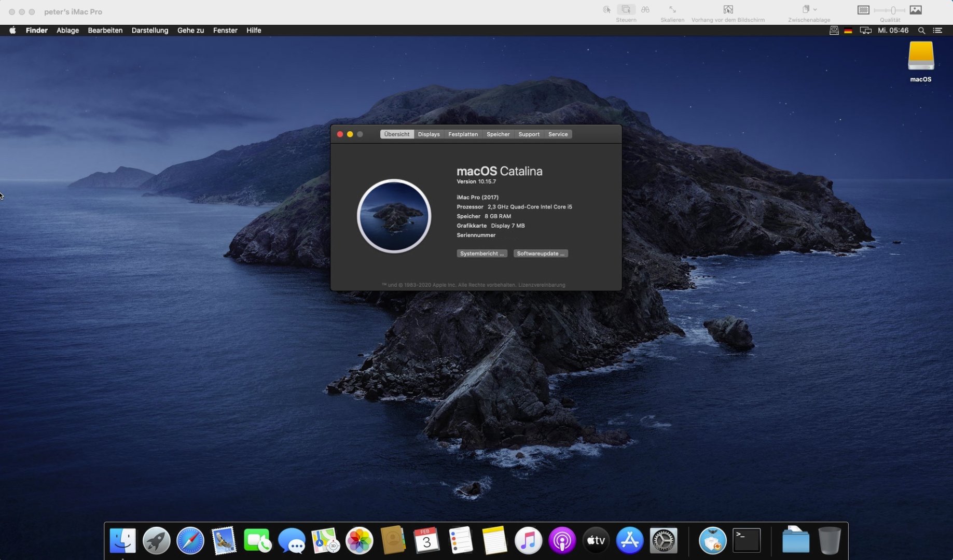Open the Apple menu
This screenshot has width=953, height=560.
(12, 31)
